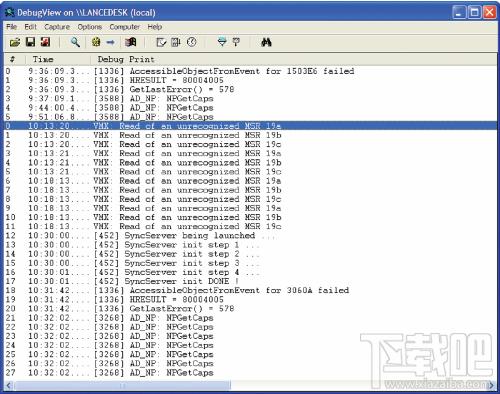Select the highlighted row 0 VMX MSR 19a
Image resolution: width=500 pixels, height=394 pixels.
click(250, 126)
